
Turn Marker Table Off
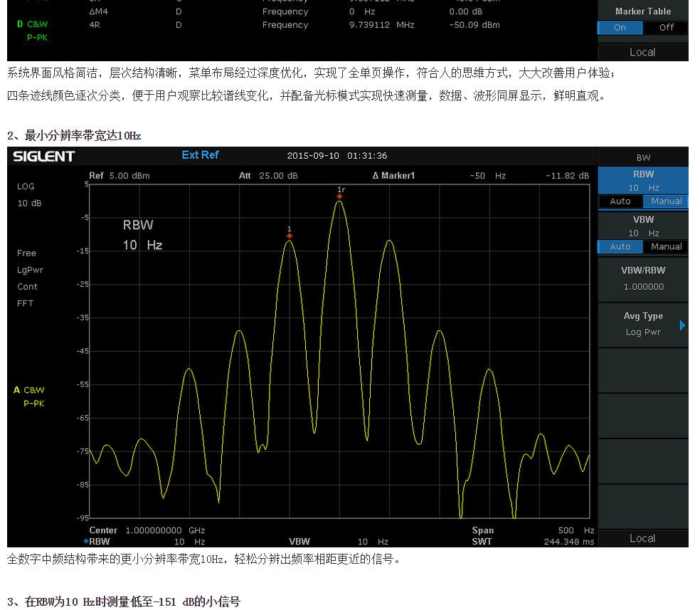(x=666, y=28)
